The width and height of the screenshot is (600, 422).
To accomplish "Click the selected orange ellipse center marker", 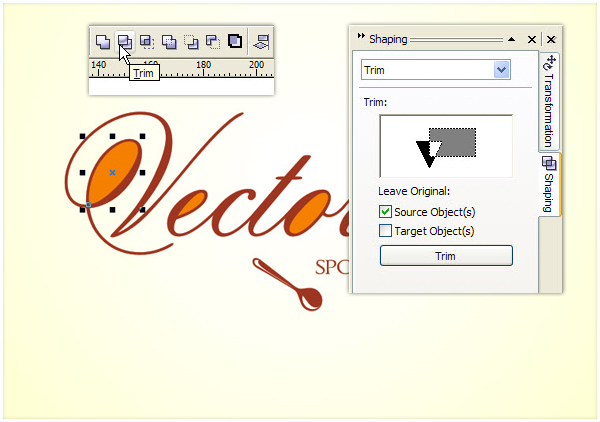I will coord(112,173).
